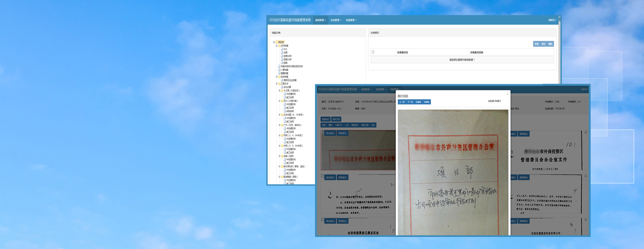644x249 pixels.
Task: Select the 华泰(空调) folder
Action: coord(287,156)
